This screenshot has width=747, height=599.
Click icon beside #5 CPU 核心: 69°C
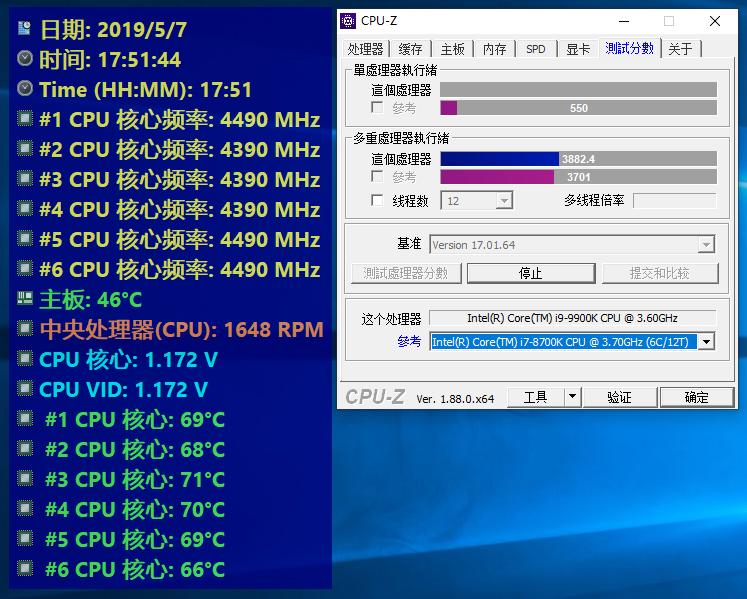[x=25, y=538]
